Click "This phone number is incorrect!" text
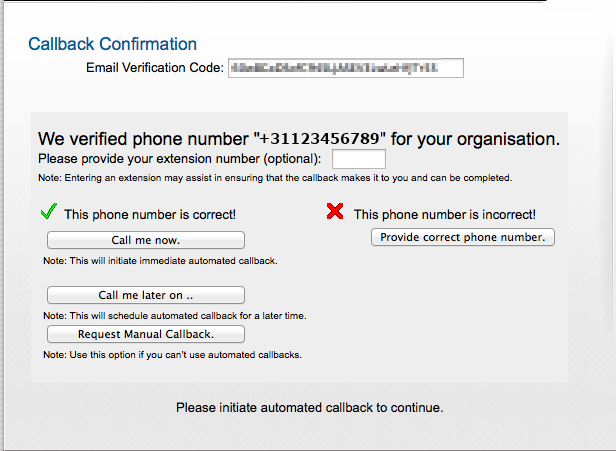The height and width of the screenshot is (451, 616). 445,214
